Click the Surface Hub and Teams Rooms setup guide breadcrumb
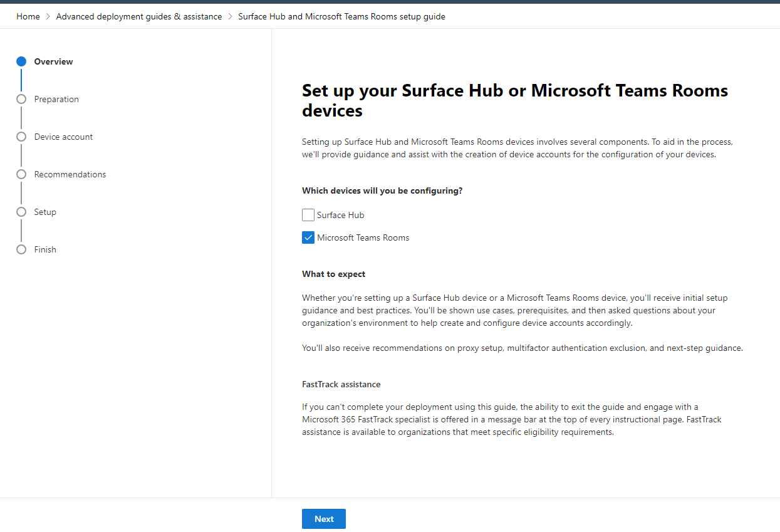 [x=341, y=17]
